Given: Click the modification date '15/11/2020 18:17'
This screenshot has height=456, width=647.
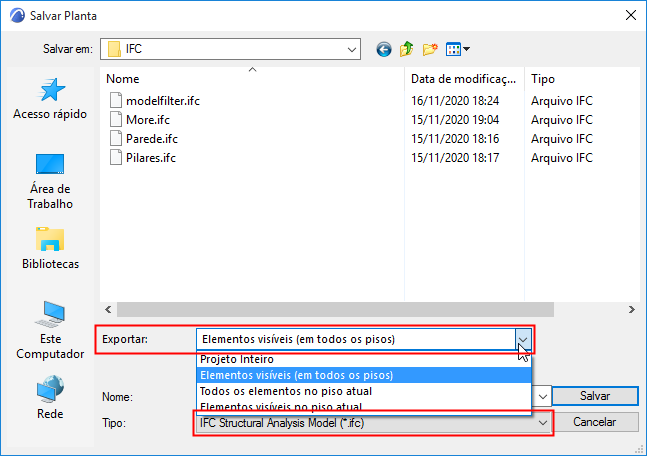Looking at the screenshot, I should (455, 158).
